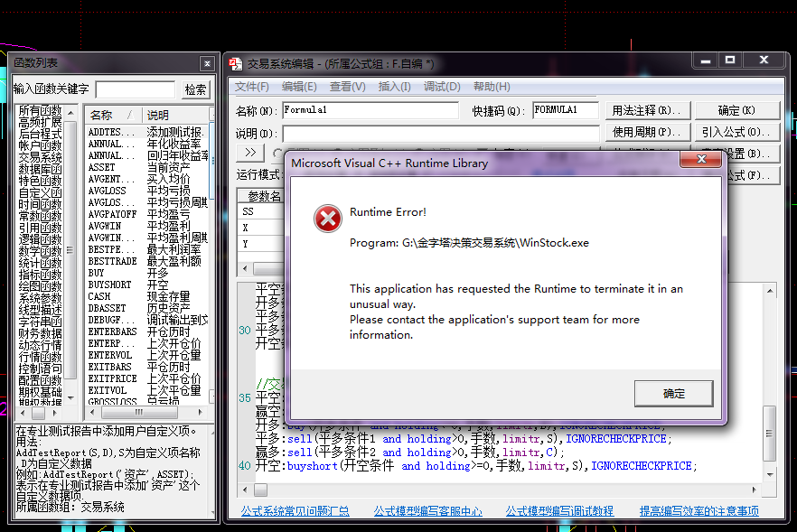Maximize the trading system editor window
This screenshot has width=797, height=532.
(730, 61)
